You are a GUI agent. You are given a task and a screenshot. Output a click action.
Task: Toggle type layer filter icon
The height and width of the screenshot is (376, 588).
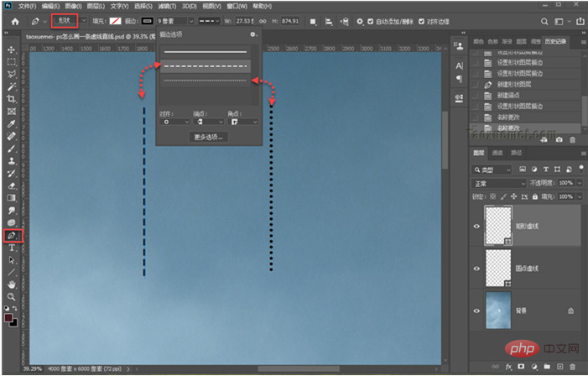(x=546, y=170)
